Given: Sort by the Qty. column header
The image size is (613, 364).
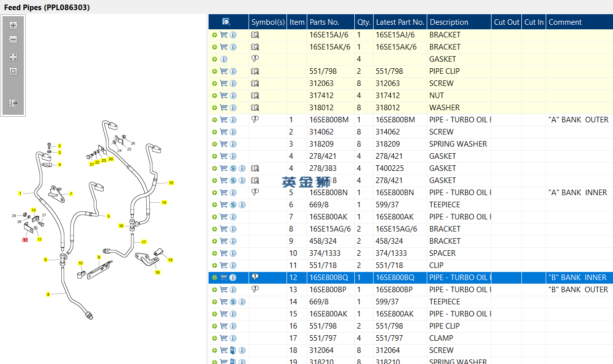Looking at the screenshot, I should coord(364,22).
